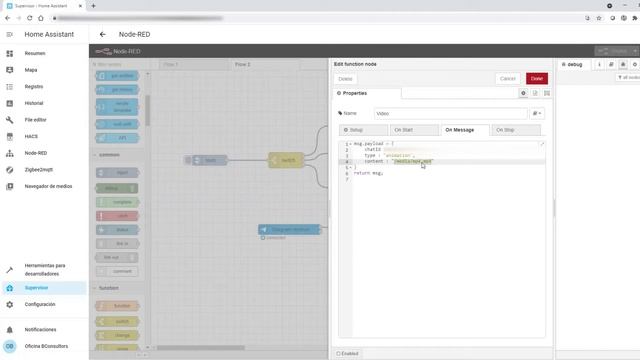The image size is (640, 360).
Task: Open node properties gear icon in edit panel
Action: [x=523, y=93]
